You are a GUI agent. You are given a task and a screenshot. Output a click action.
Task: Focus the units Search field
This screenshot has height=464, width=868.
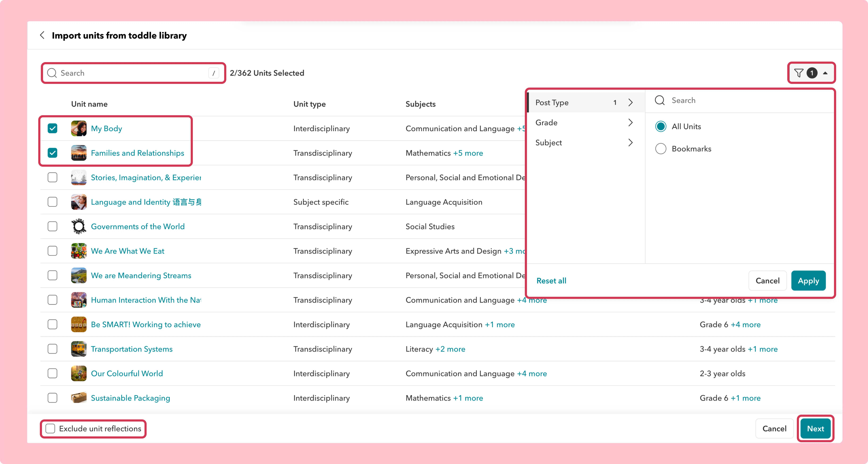tap(133, 73)
